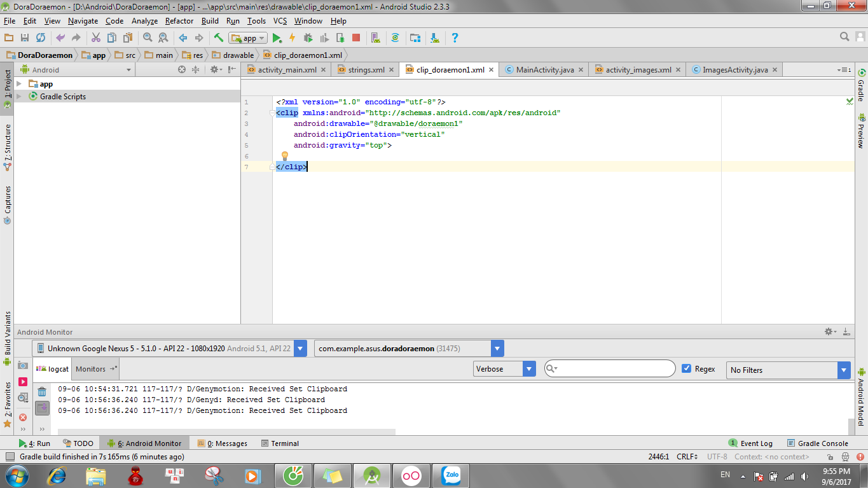Toggle scroll to end of logcat
The image size is (868, 488).
42,408
